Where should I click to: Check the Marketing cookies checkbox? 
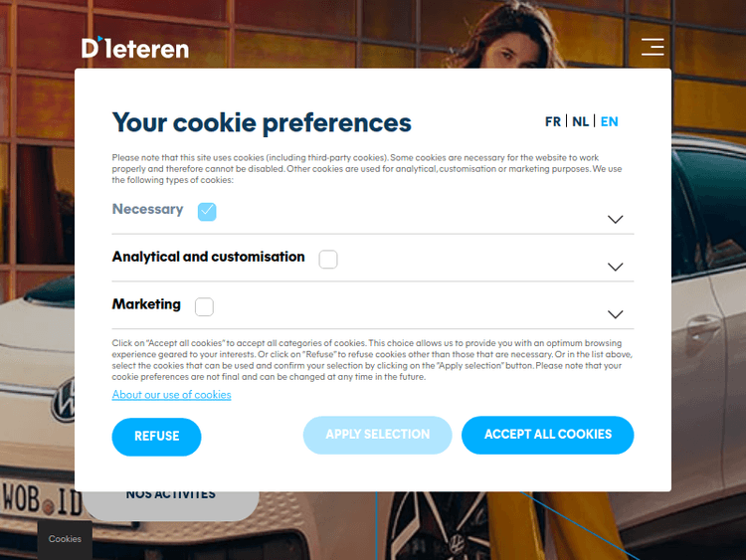point(204,306)
